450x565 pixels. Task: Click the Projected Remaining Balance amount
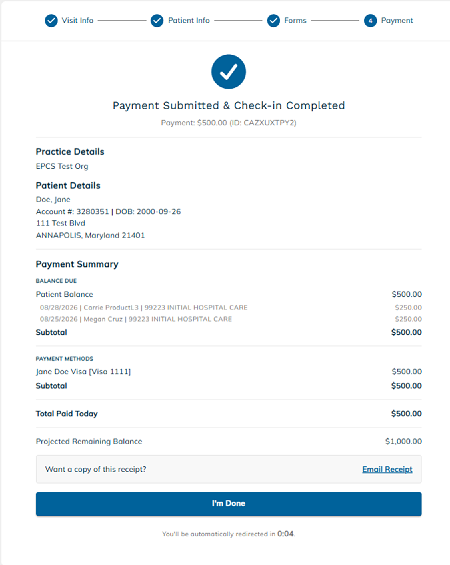(403, 441)
